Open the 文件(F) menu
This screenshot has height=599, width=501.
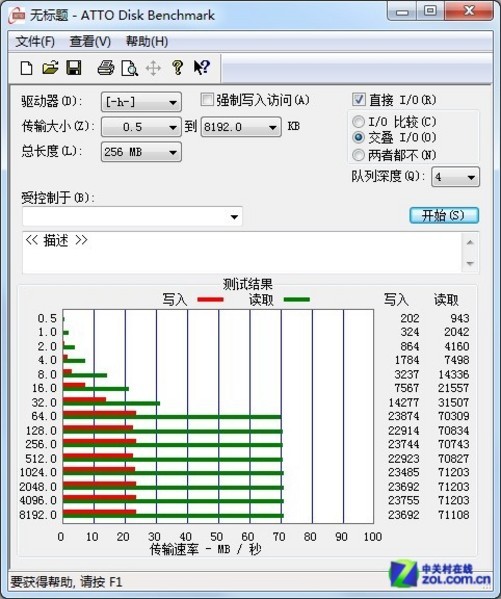point(35,42)
